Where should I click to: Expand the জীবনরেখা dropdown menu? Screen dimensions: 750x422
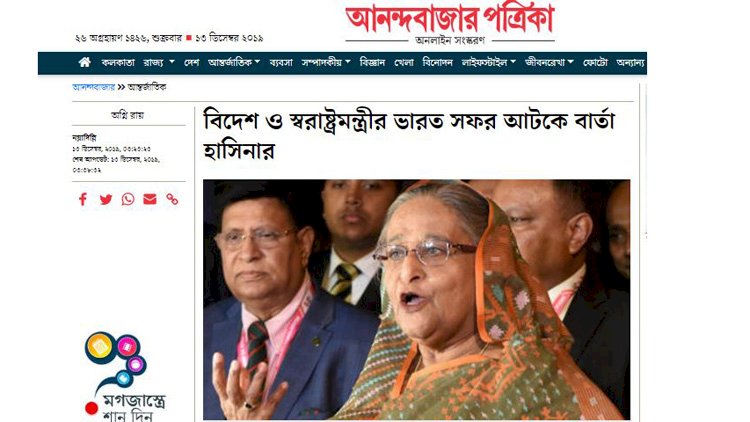[549, 63]
